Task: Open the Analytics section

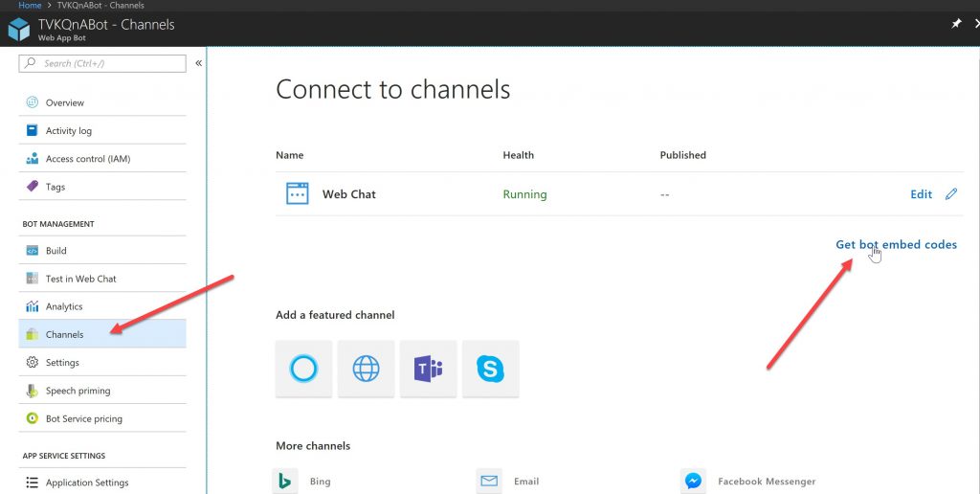Action: [x=64, y=306]
